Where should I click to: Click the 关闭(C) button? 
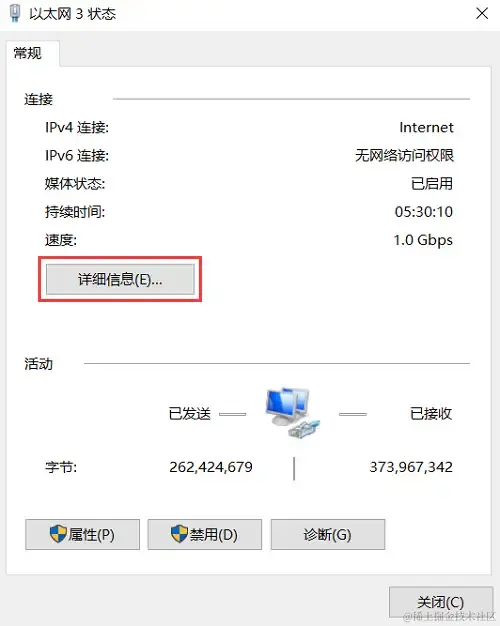(x=441, y=602)
